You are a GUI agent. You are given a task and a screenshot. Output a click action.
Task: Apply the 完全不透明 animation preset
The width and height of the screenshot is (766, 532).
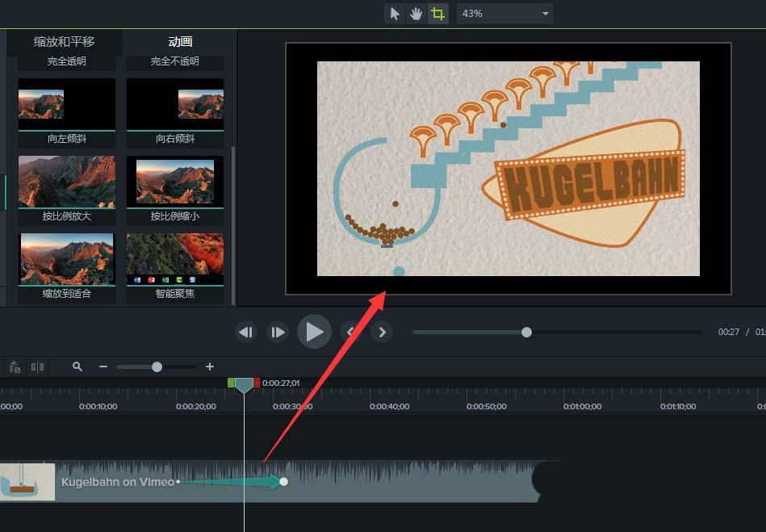tap(174, 61)
